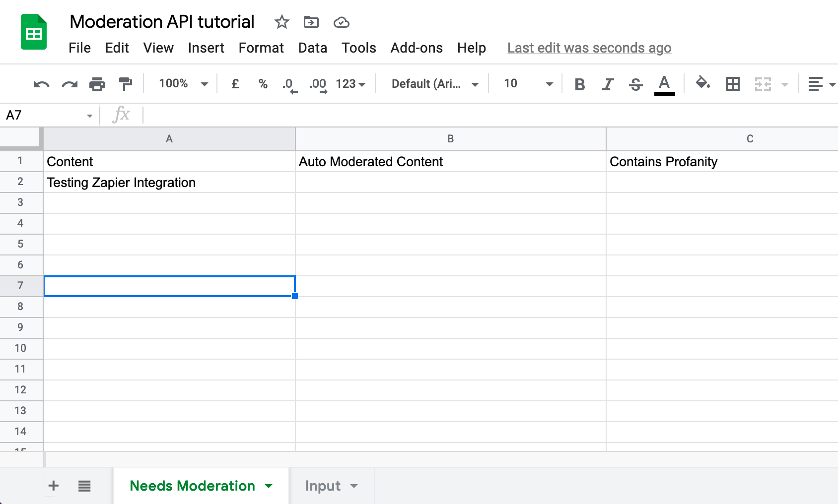Format as percent

263,84
